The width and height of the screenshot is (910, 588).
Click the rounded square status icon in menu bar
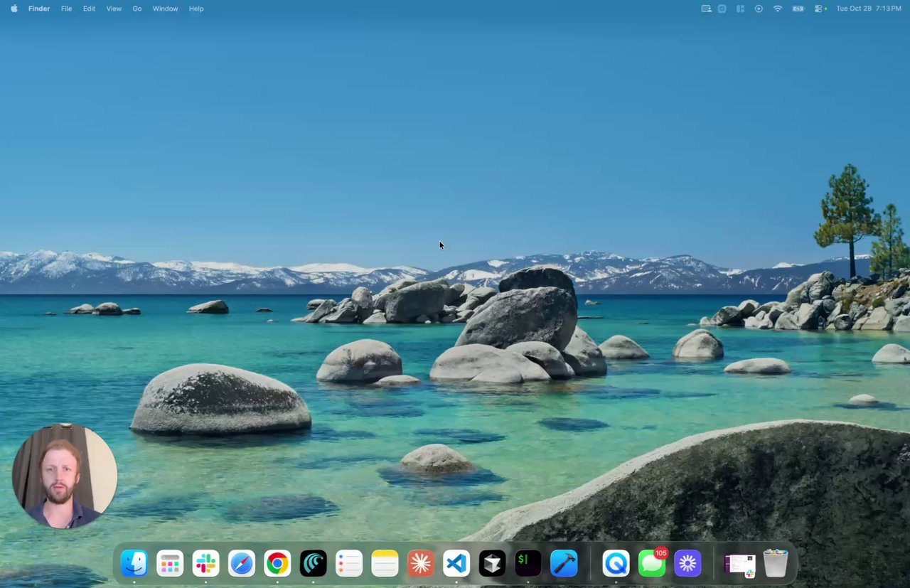(x=722, y=9)
